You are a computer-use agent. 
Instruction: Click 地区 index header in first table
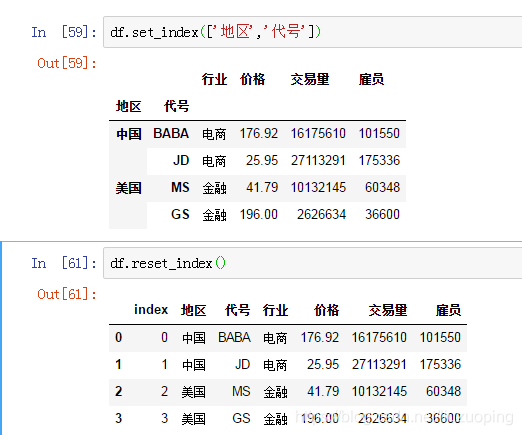[x=128, y=107]
